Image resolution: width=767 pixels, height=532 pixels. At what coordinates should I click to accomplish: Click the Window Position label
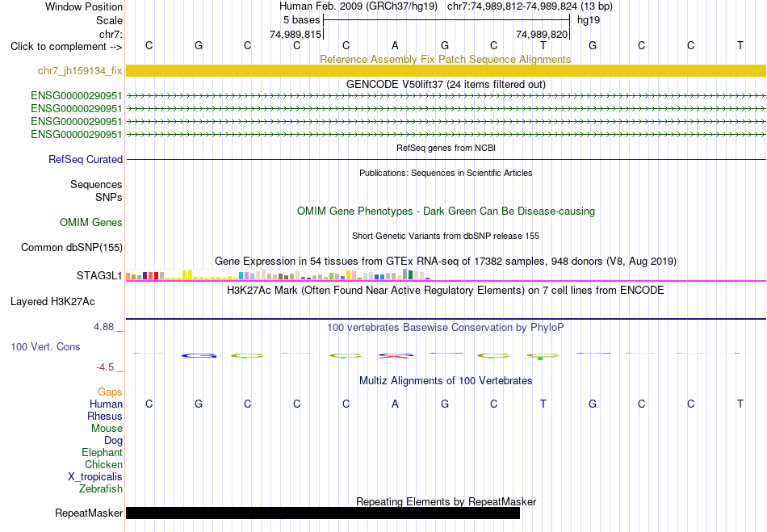[84, 6]
